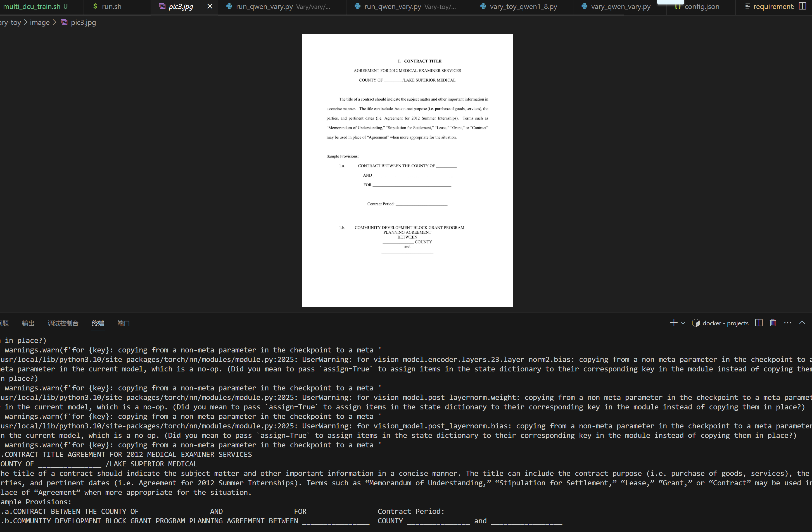Select the docker - projects terminal label

click(x=725, y=323)
